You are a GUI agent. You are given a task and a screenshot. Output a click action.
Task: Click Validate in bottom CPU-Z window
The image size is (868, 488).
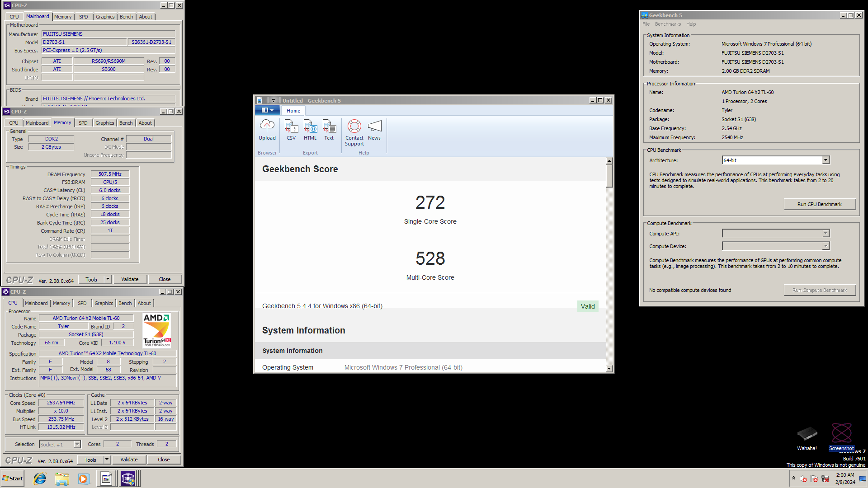[x=129, y=460]
